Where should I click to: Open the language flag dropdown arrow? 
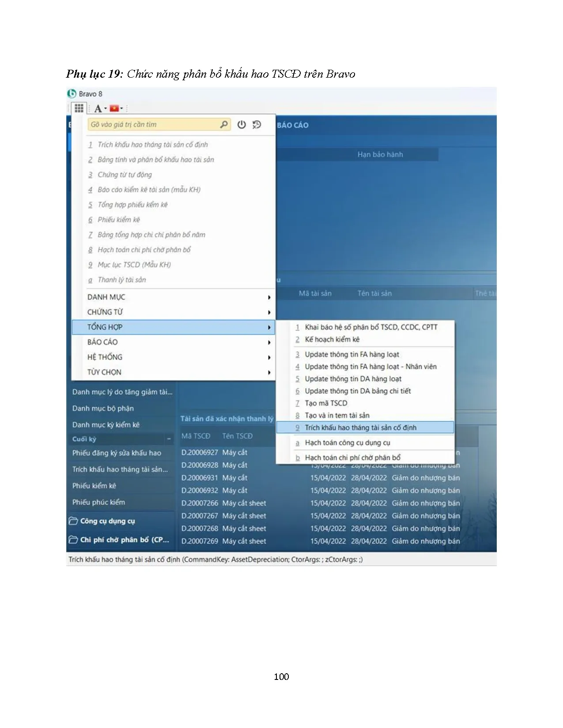coord(122,109)
